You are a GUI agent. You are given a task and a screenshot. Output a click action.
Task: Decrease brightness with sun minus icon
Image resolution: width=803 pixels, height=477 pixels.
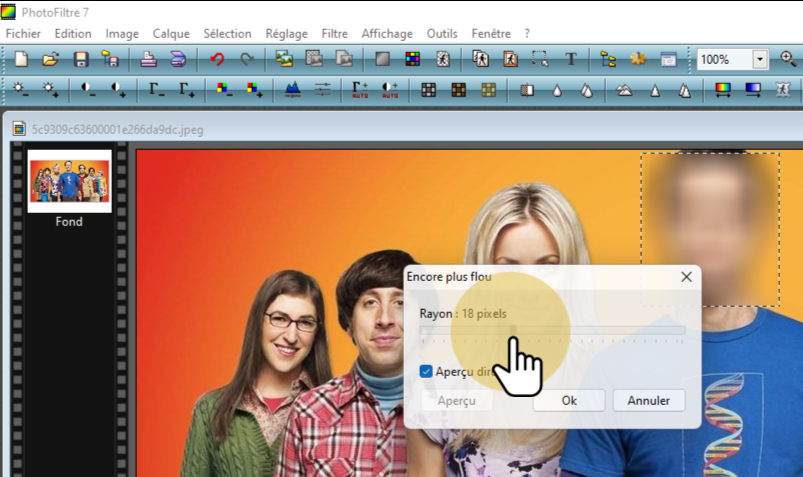coord(20,90)
